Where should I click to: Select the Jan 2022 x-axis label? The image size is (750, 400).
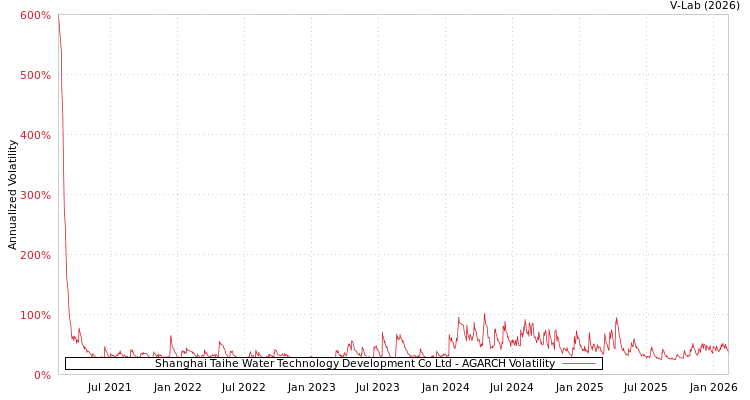[177, 388]
